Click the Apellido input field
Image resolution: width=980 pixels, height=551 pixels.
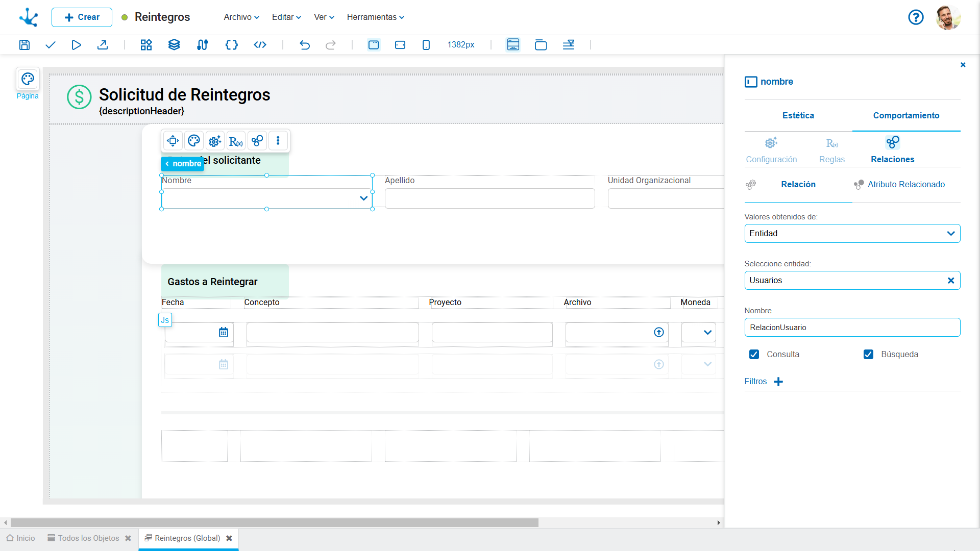click(x=489, y=198)
